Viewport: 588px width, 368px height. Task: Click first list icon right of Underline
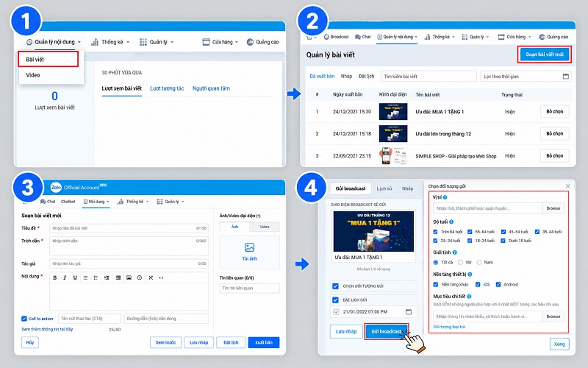pyautogui.click(x=85, y=278)
